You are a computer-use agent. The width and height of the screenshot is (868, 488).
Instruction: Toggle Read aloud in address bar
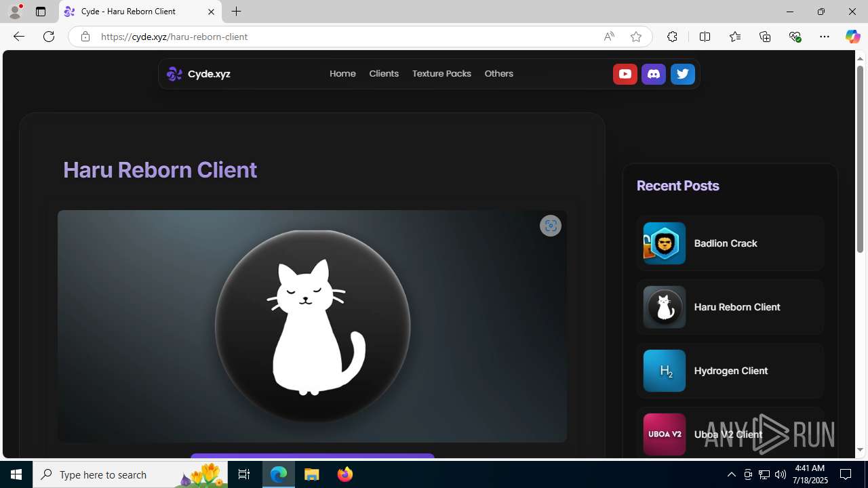[x=609, y=37]
